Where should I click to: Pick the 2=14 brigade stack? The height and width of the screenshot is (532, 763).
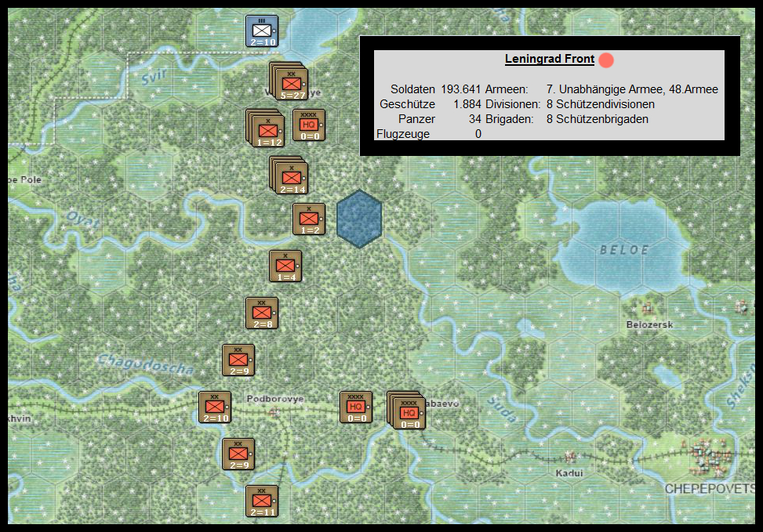point(289,175)
